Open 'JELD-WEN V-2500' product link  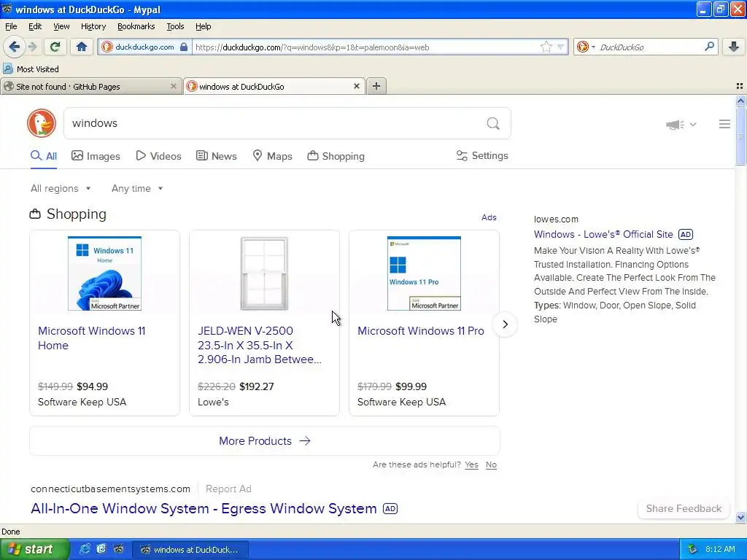pyautogui.click(x=260, y=345)
